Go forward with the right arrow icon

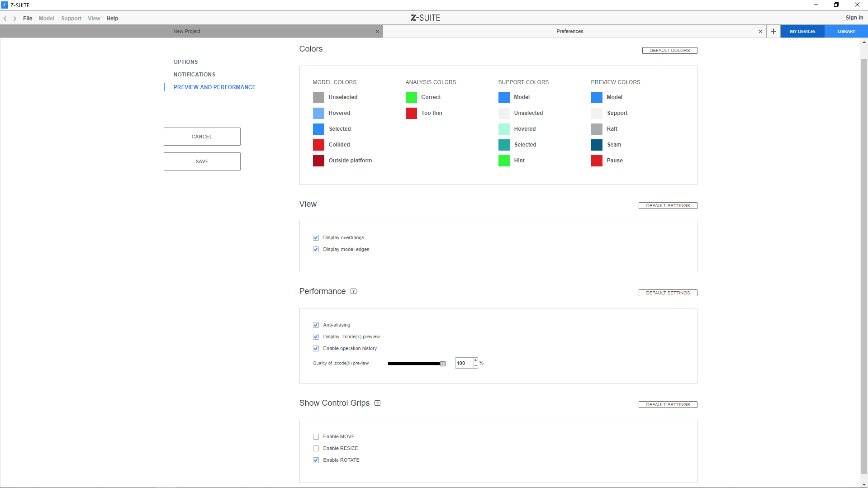(x=15, y=19)
